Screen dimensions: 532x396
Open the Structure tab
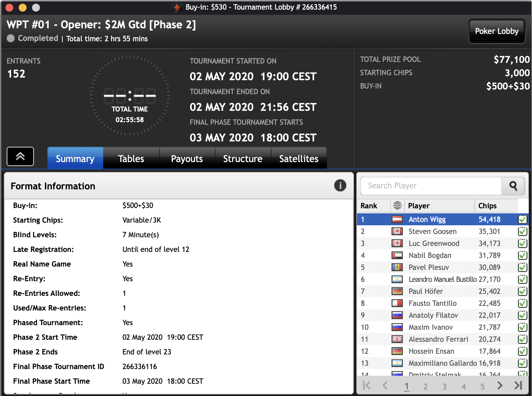coord(243,159)
